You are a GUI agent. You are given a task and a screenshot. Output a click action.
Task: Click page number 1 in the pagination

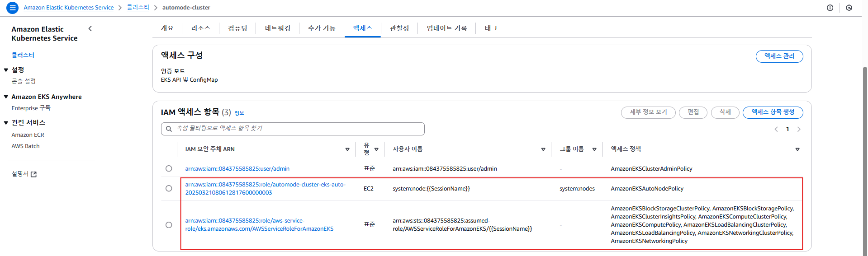click(x=787, y=129)
